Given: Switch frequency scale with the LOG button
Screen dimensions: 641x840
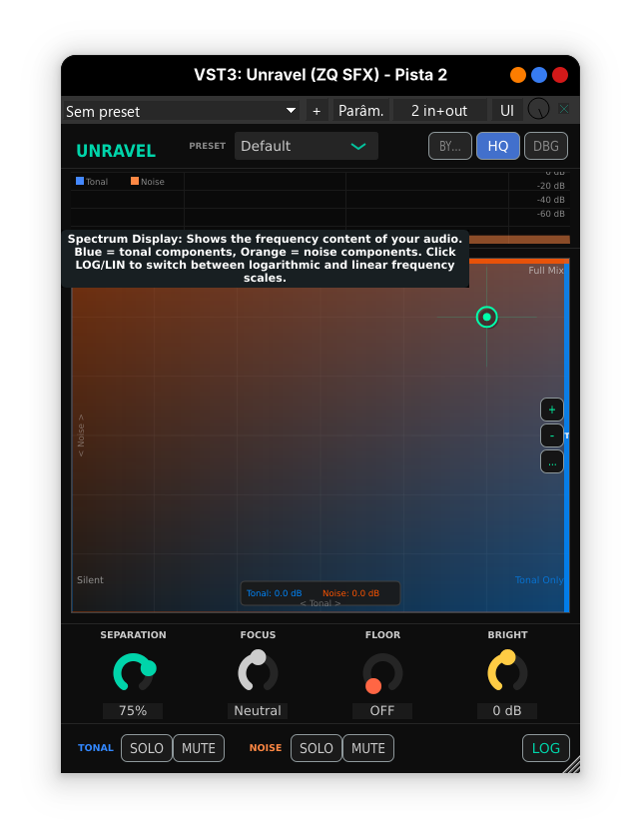Looking at the screenshot, I should coord(546,748).
